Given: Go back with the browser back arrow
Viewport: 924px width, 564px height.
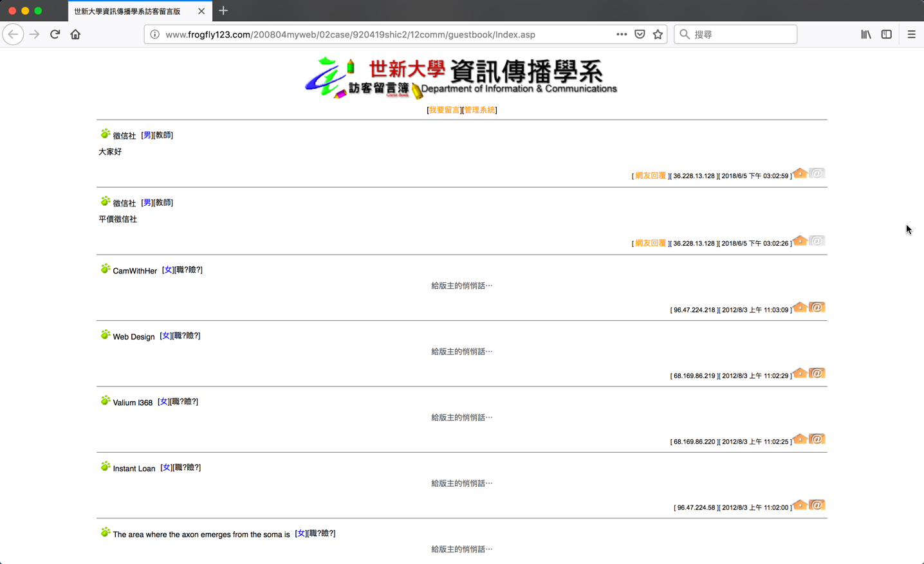Looking at the screenshot, I should [x=13, y=34].
